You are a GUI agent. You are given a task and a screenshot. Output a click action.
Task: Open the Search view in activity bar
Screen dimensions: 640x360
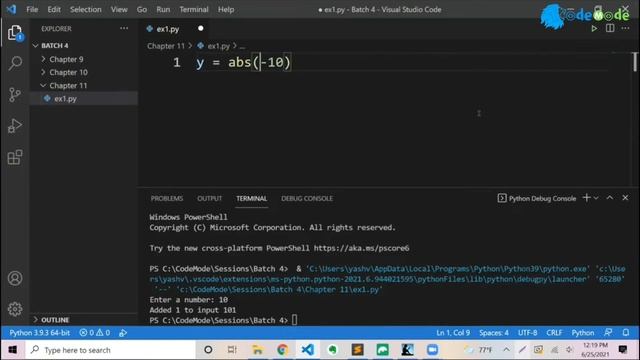pyautogui.click(x=15, y=63)
